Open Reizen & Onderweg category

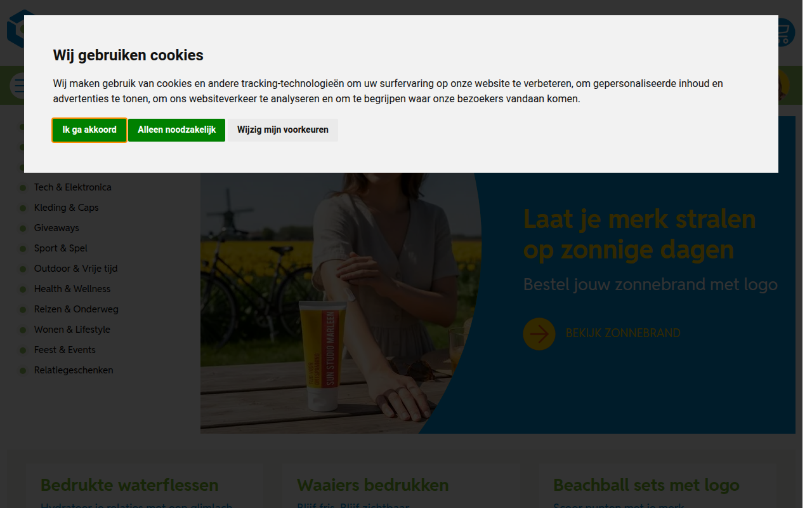click(76, 309)
